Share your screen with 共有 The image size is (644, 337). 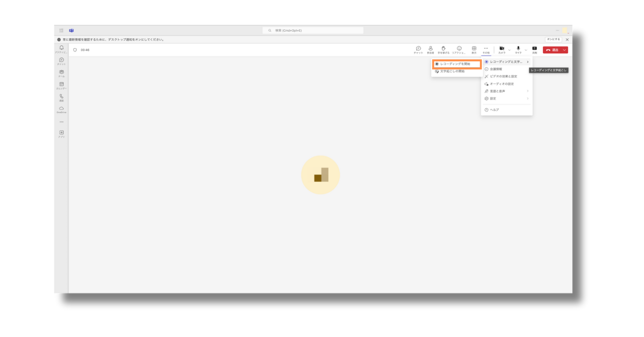[534, 49]
